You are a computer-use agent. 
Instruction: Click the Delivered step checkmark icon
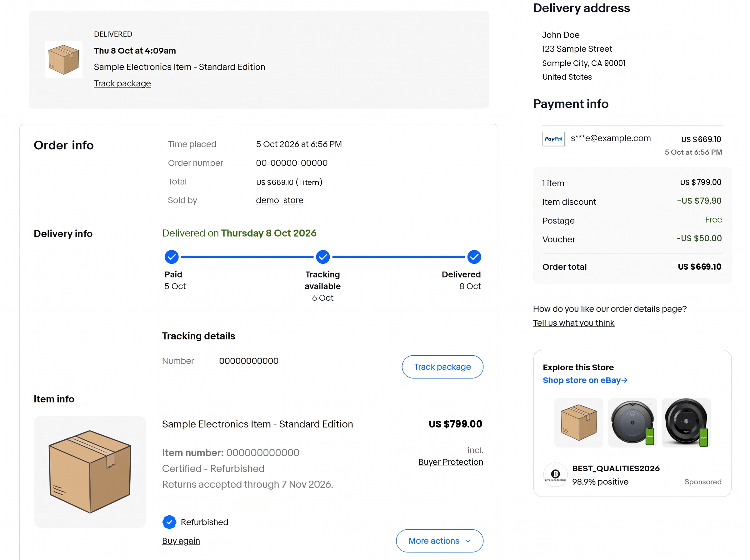[474, 257]
